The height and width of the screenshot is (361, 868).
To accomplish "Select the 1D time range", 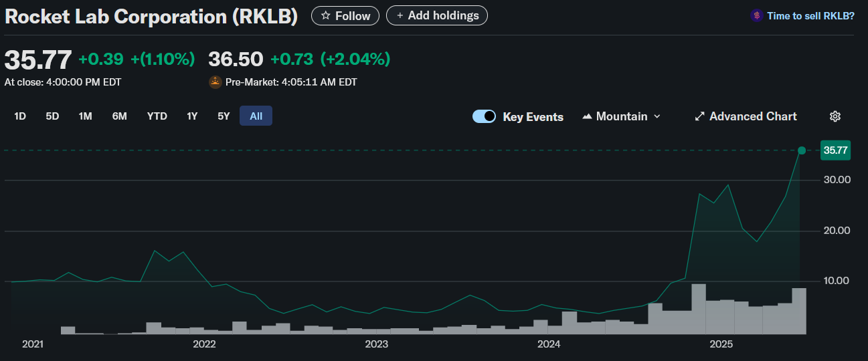I will (20, 116).
